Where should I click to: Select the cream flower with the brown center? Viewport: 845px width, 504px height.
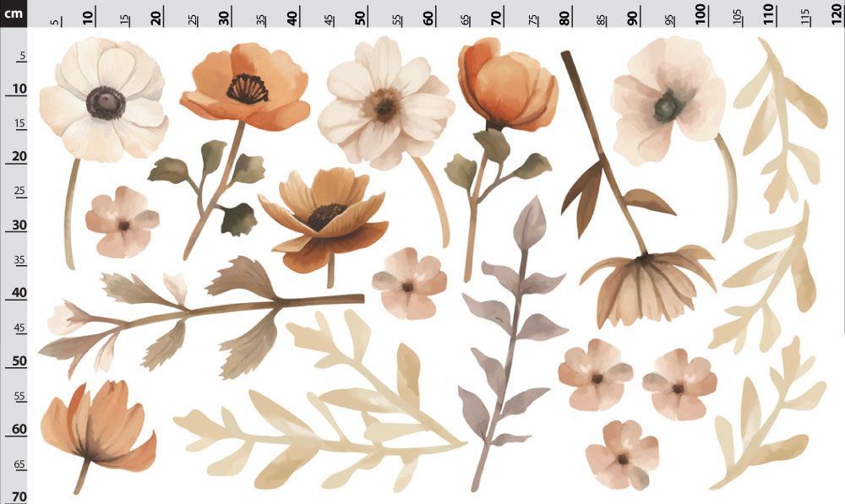click(x=385, y=102)
